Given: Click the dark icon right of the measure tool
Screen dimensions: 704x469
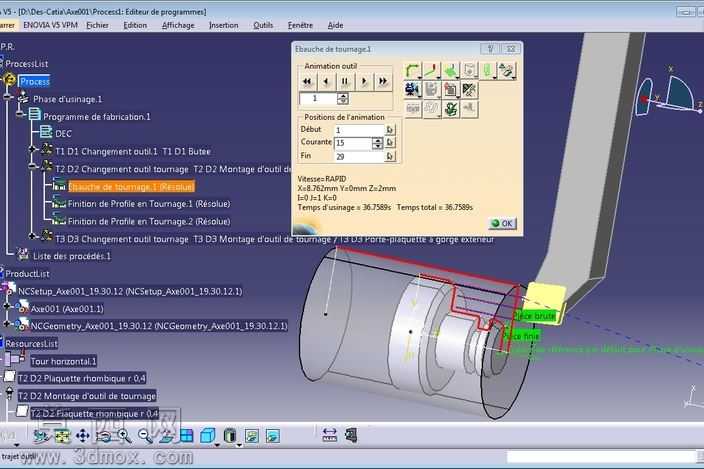Looking at the screenshot, I should (351, 434).
